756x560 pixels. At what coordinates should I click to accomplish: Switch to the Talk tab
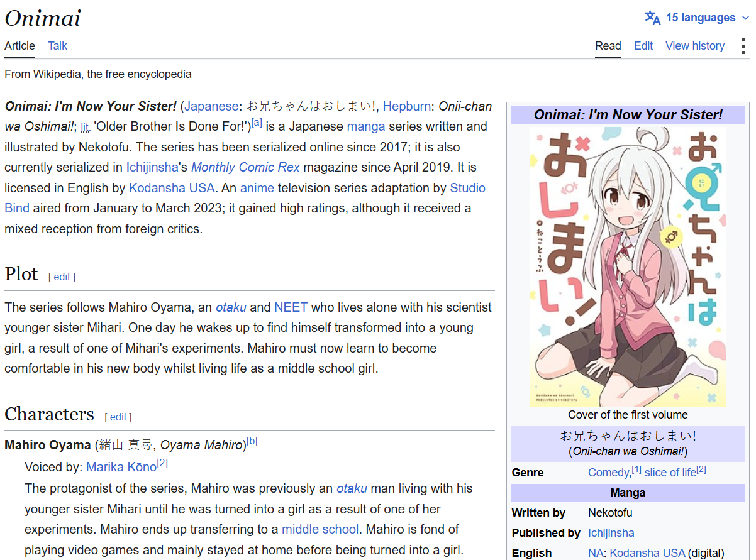57,46
